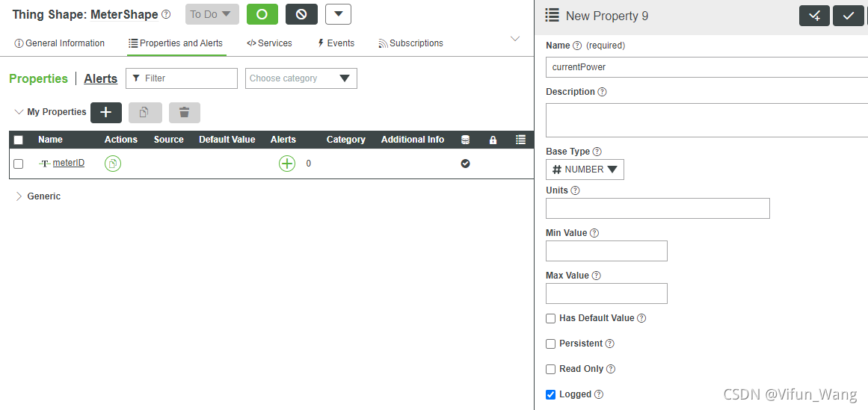Click done and add another button

(814, 16)
